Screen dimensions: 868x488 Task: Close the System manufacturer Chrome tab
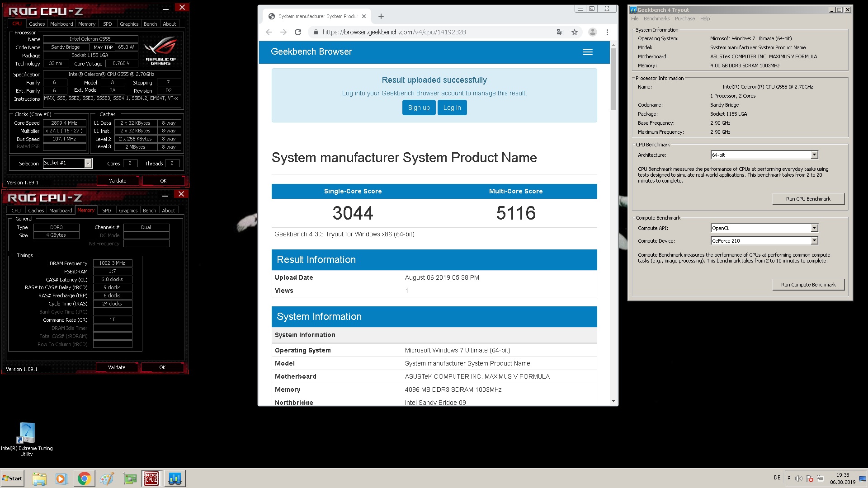365,16
